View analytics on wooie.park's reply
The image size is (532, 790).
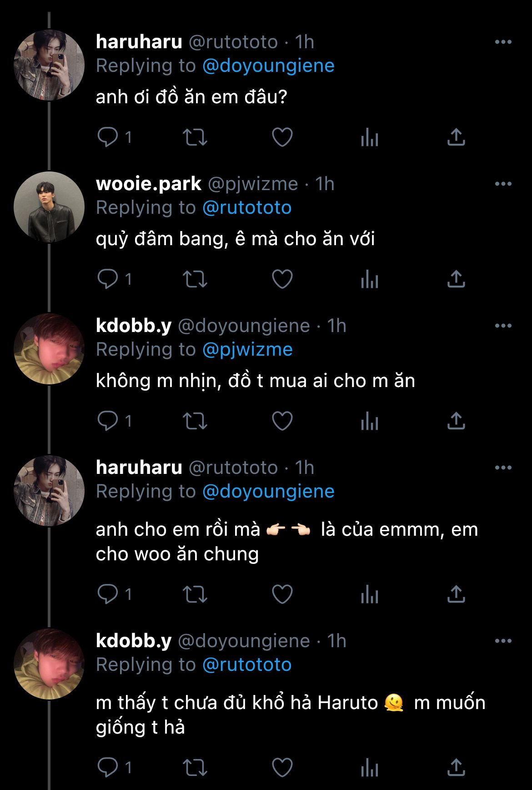click(369, 279)
